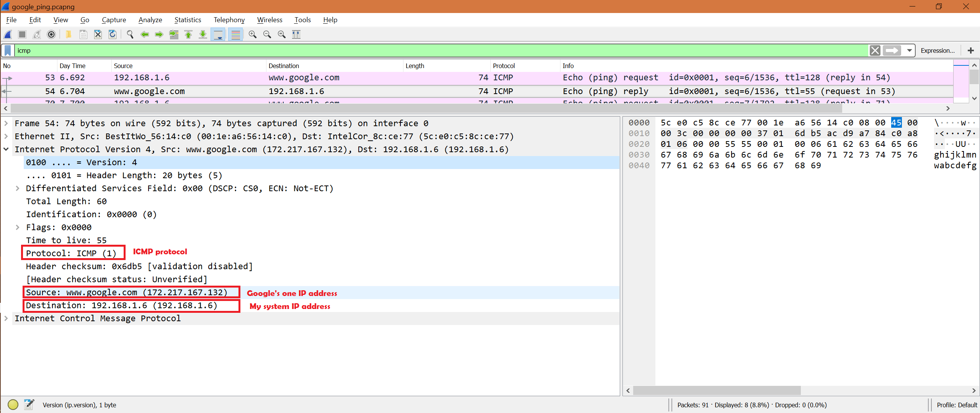Clear the icmp display filter
This screenshot has width=980, height=413.
[875, 50]
